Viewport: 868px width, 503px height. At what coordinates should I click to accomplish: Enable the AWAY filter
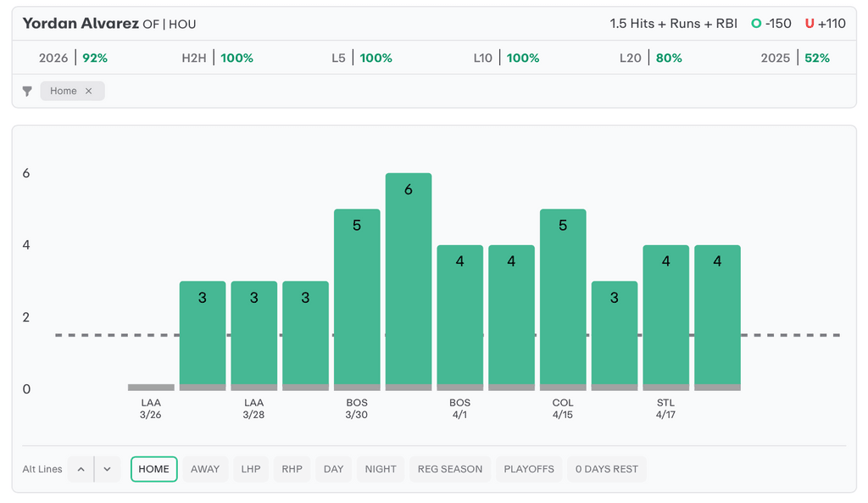[205, 469]
